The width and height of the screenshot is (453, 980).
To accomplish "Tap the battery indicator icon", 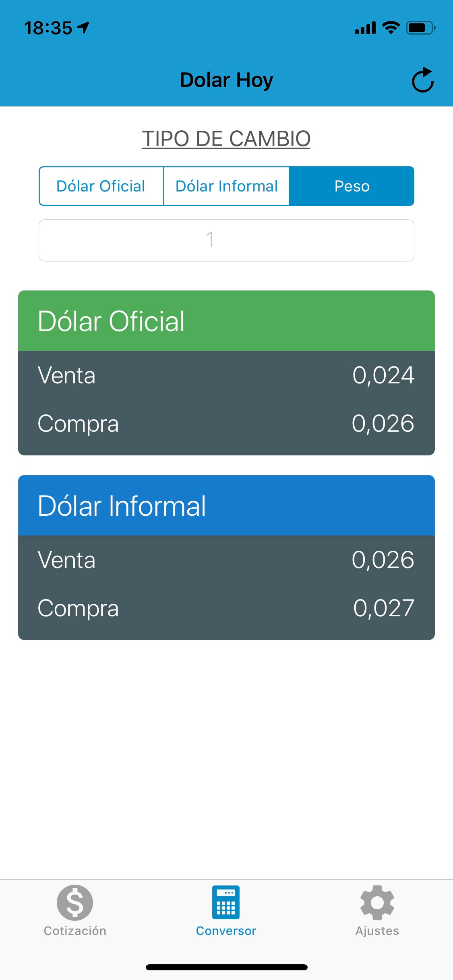I will point(420,28).
